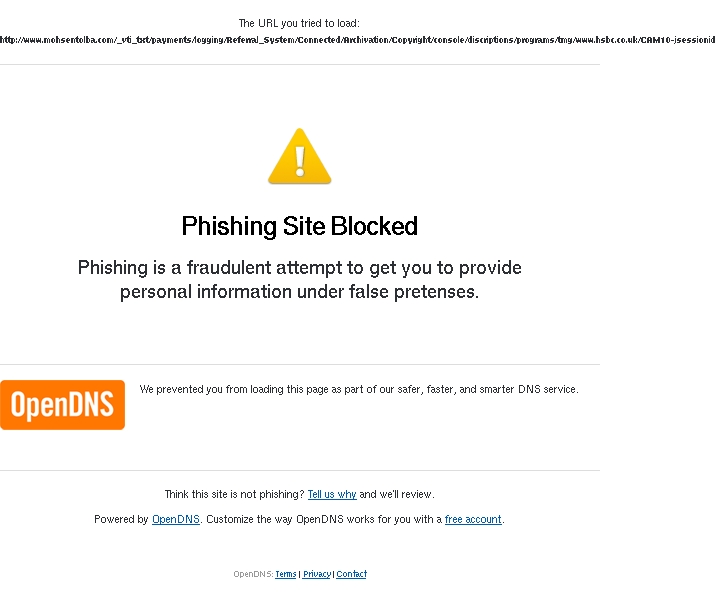
Task: Click the www.hsbc.co.uk part of blocked URL
Action: (x=605, y=40)
